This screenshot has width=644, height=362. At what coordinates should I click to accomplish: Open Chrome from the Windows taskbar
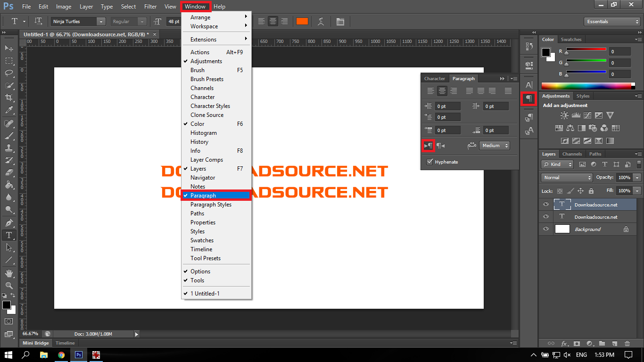pos(61,355)
